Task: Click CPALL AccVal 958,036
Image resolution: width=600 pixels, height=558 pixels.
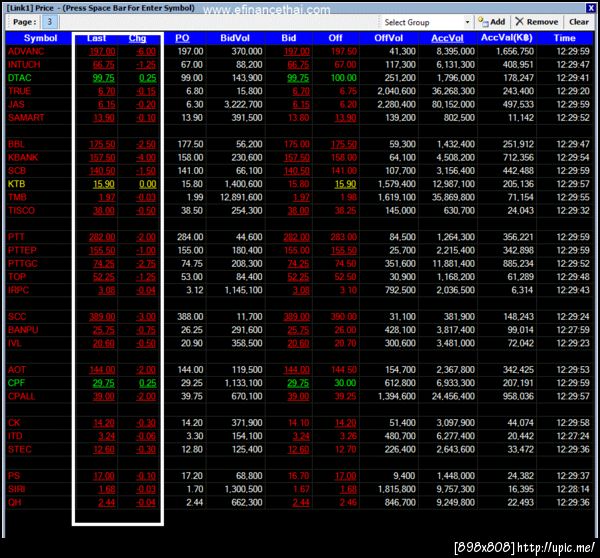Action: pos(518,396)
